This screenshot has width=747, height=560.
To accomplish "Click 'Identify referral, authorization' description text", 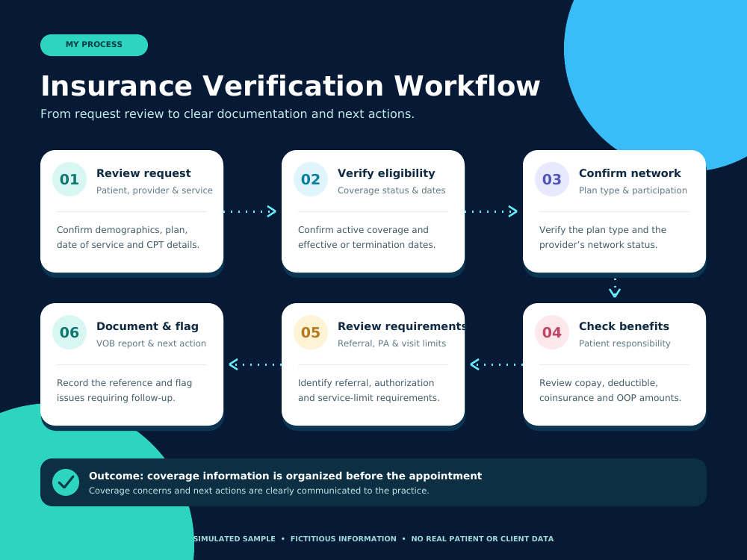I will (x=366, y=383).
